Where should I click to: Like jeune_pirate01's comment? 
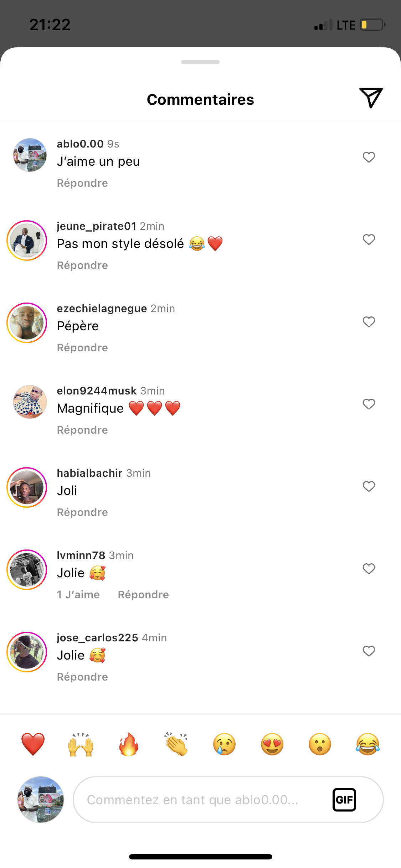(369, 239)
